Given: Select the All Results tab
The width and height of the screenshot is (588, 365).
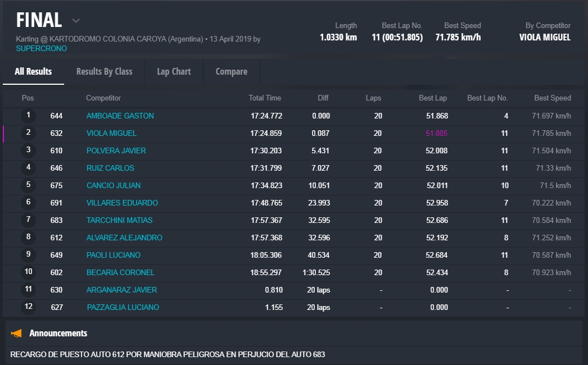Looking at the screenshot, I should click(33, 71).
